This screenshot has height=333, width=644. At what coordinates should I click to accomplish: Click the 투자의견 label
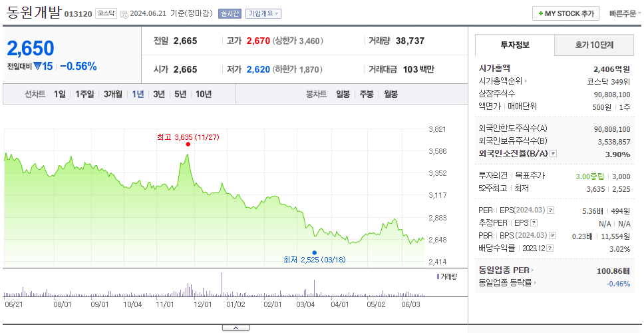click(493, 176)
